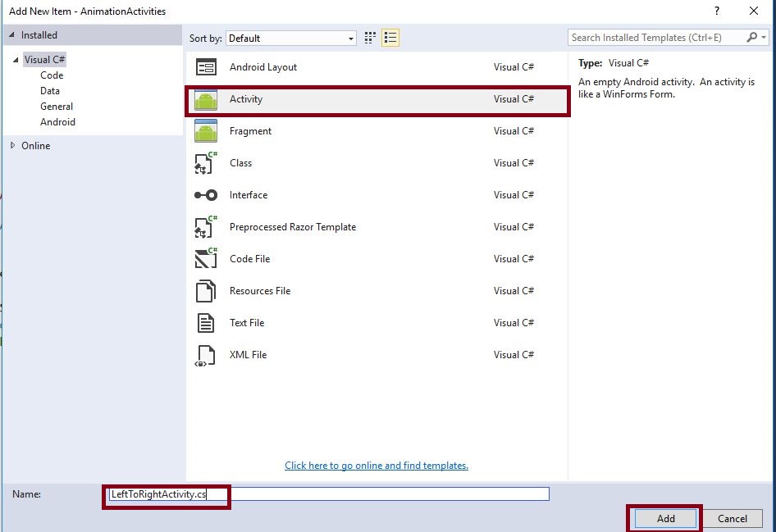
Task: Select the Activity template name
Action: pyautogui.click(x=246, y=99)
